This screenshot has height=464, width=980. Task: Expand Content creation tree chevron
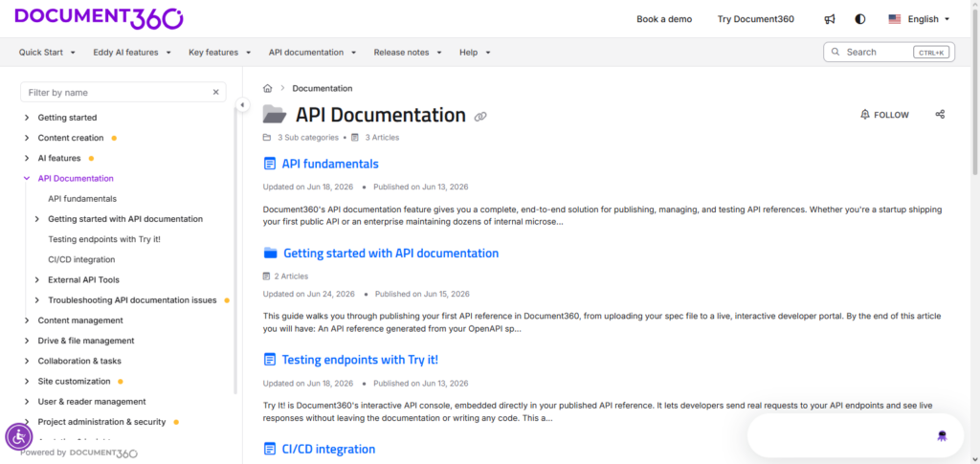(26, 138)
